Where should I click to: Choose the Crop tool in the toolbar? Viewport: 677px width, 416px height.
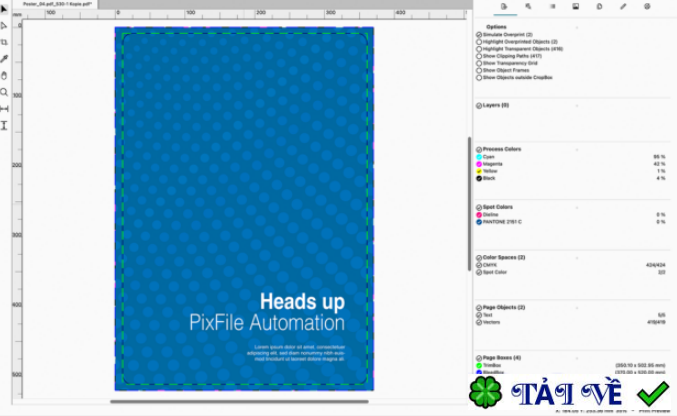pyautogui.click(x=4, y=42)
